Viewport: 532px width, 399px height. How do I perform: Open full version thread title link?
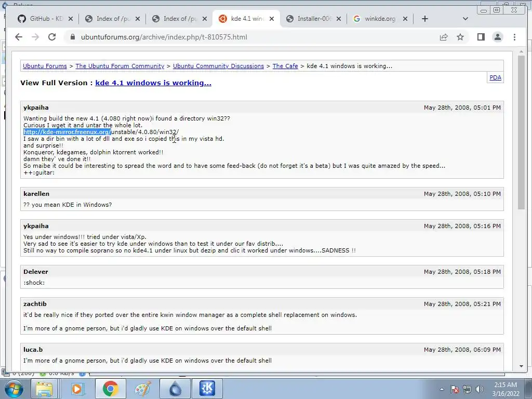pos(153,83)
